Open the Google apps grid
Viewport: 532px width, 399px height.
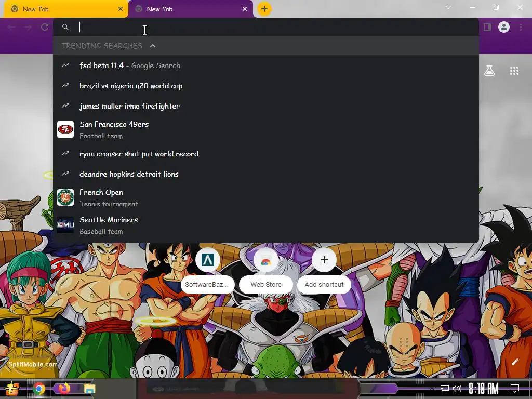click(x=514, y=71)
